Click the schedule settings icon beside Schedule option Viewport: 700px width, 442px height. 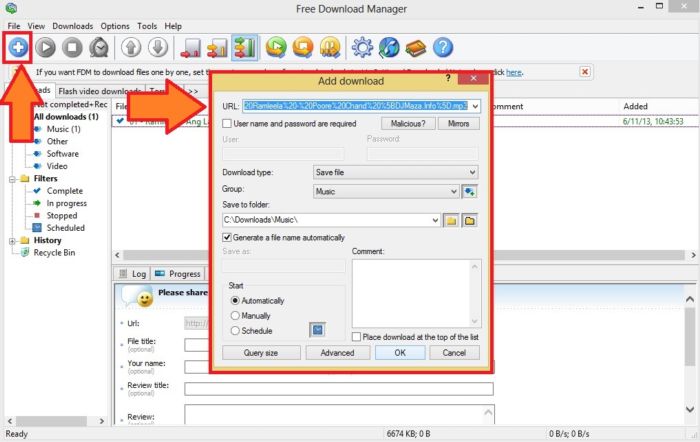[x=317, y=330]
